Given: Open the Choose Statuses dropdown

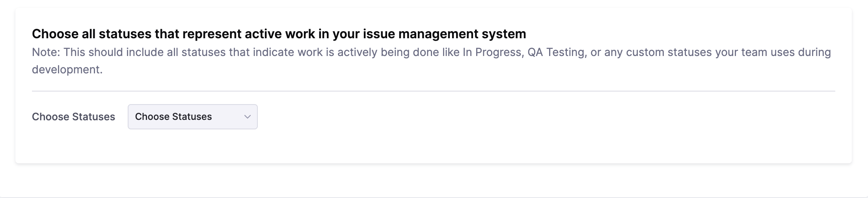Looking at the screenshot, I should pos(192,117).
